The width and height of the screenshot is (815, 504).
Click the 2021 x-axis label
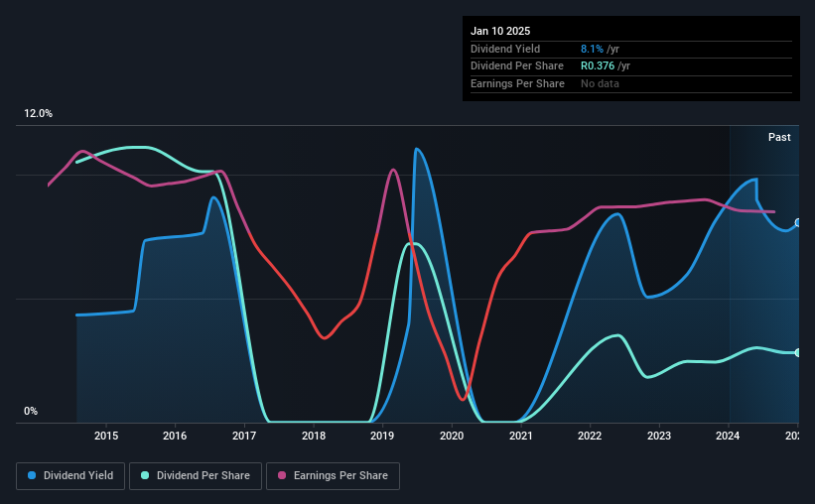click(x=521, y=436)
